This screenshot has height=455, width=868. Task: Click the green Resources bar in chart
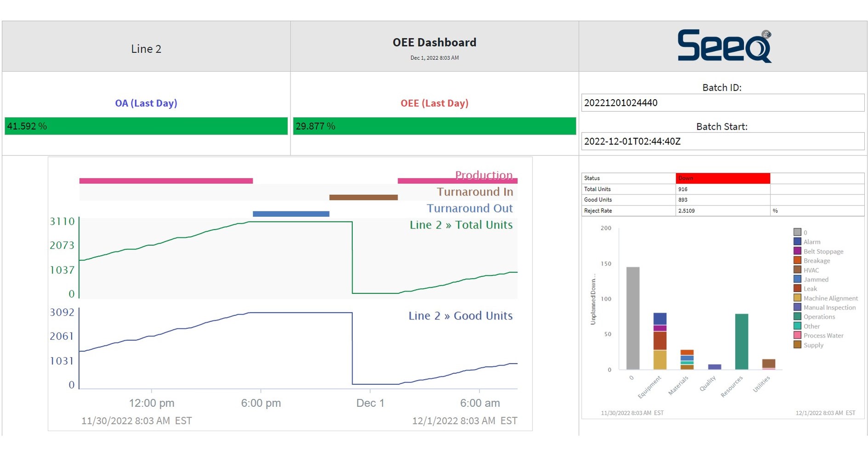point(741,341)
